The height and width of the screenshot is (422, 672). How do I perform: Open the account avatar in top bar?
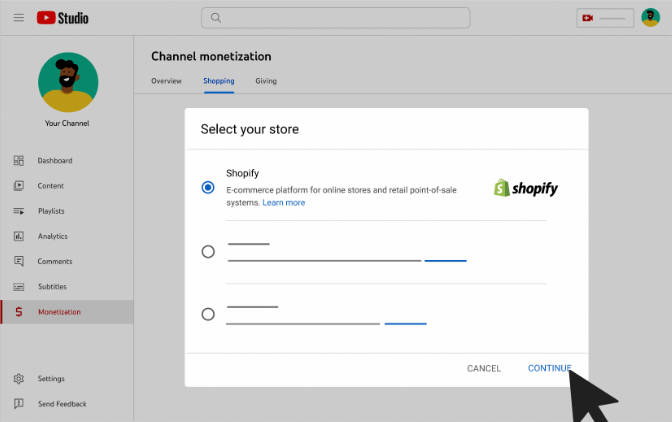coord(650,18)
